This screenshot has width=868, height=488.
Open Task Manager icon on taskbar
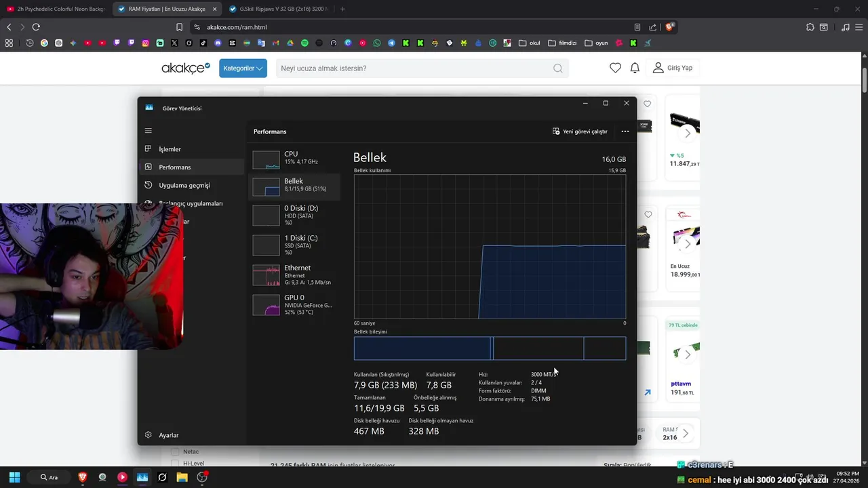[142, 477]
